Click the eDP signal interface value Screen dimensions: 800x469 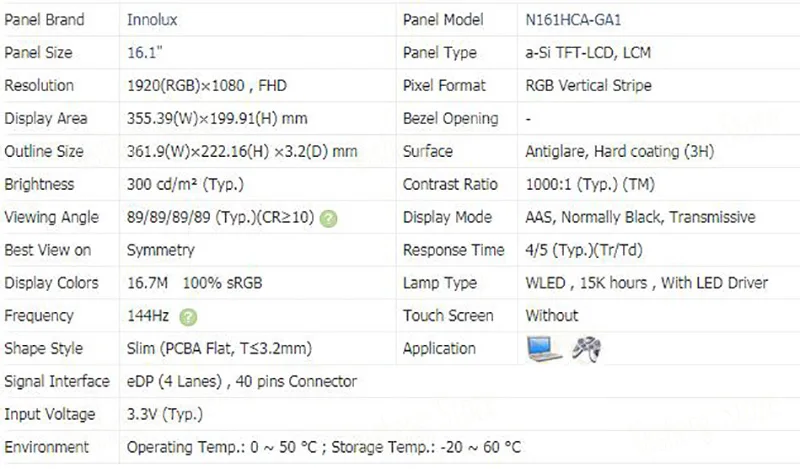[241, 382]
